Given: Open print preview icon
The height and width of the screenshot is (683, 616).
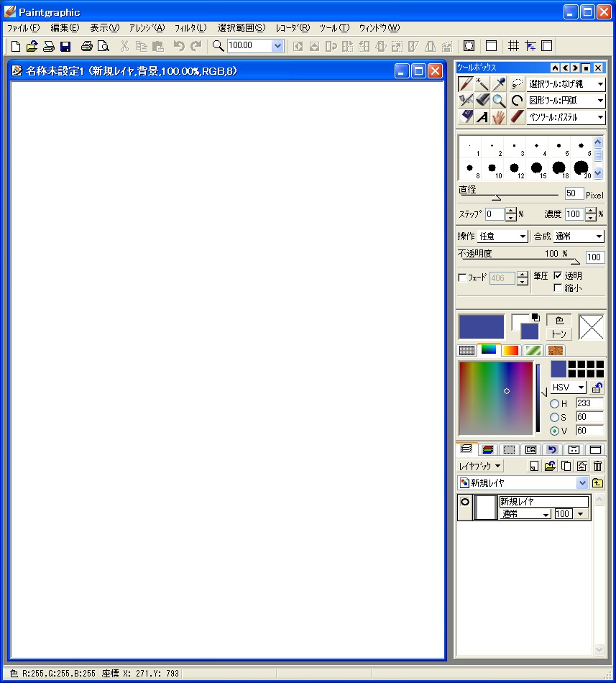Looking at the screenshot, I should 104,46.
